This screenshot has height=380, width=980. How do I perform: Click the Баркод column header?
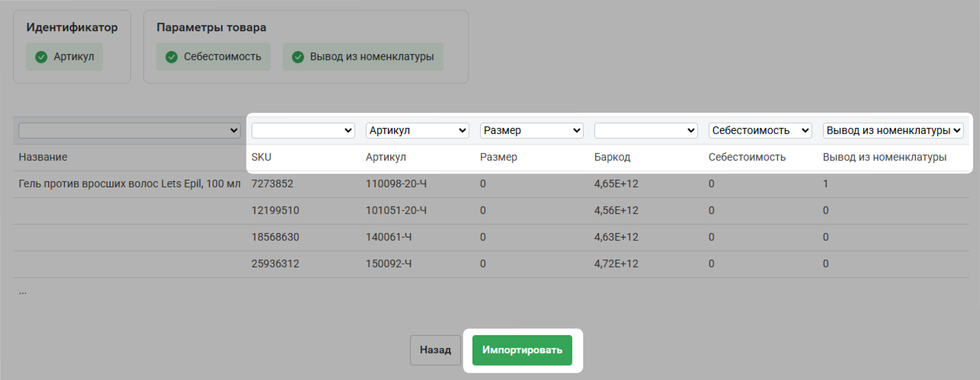point(612,157)
